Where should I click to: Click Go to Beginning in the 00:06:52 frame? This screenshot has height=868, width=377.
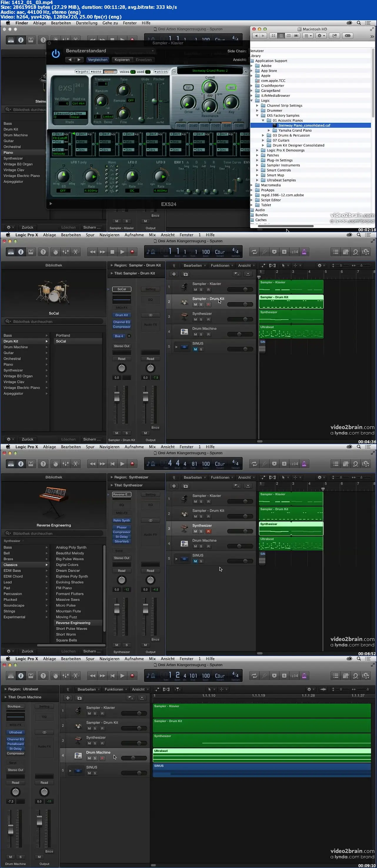[112, 464]
